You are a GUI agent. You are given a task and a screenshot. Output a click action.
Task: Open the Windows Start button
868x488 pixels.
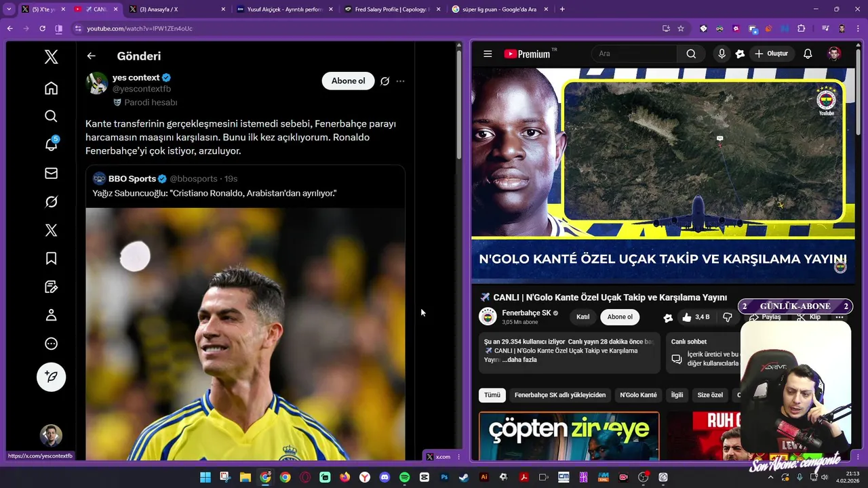point(205,477)
